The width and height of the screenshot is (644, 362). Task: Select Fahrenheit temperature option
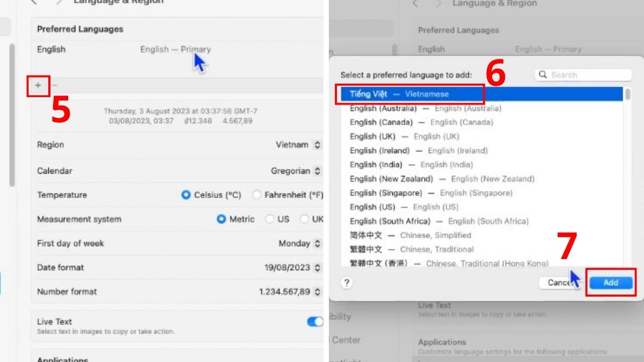coord(257,195)
